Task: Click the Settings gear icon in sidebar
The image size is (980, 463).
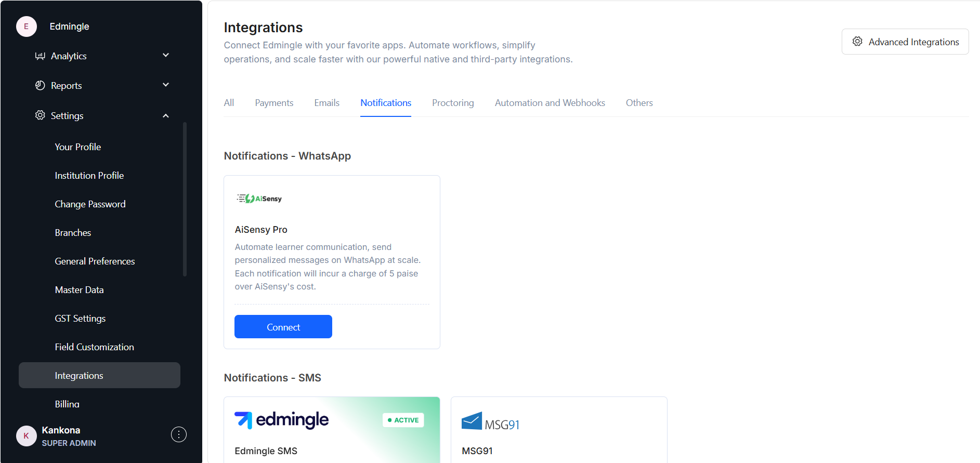Action: pyautogui.click(x=40, y=115)
